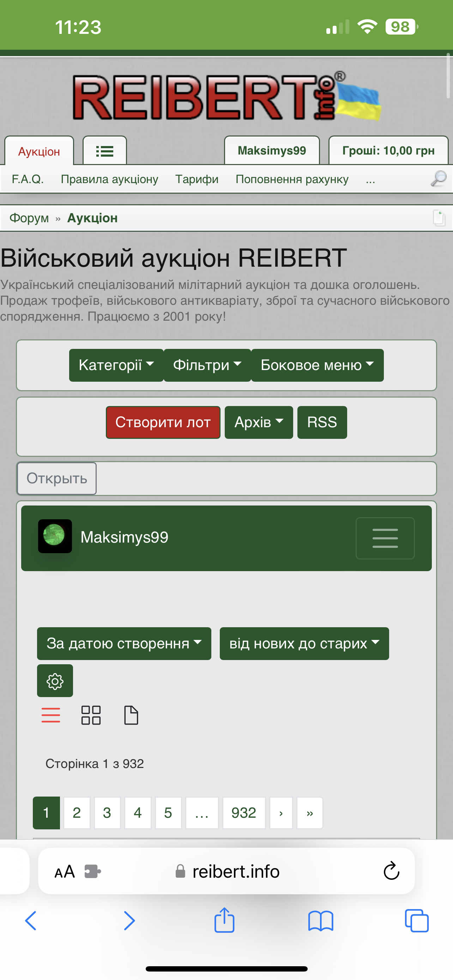The width and height of the screenshot is (453, 980).
Task: Click the document icon in breadcrumb bar
Action: click(x=439, y=218)
